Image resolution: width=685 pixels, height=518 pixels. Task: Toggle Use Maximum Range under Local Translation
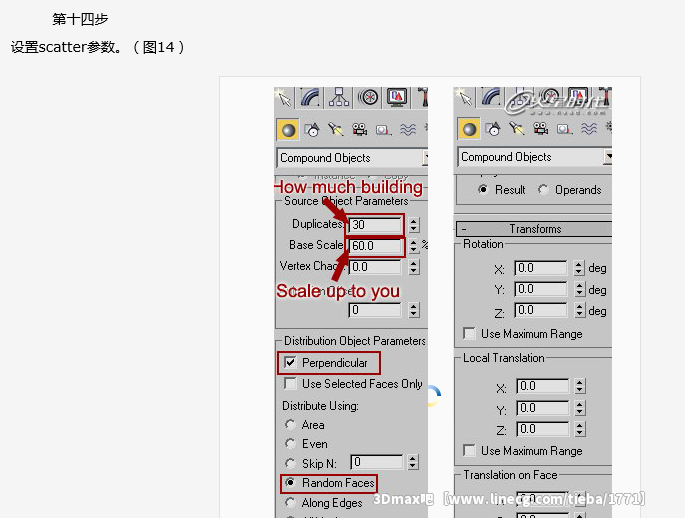point(470,450)
